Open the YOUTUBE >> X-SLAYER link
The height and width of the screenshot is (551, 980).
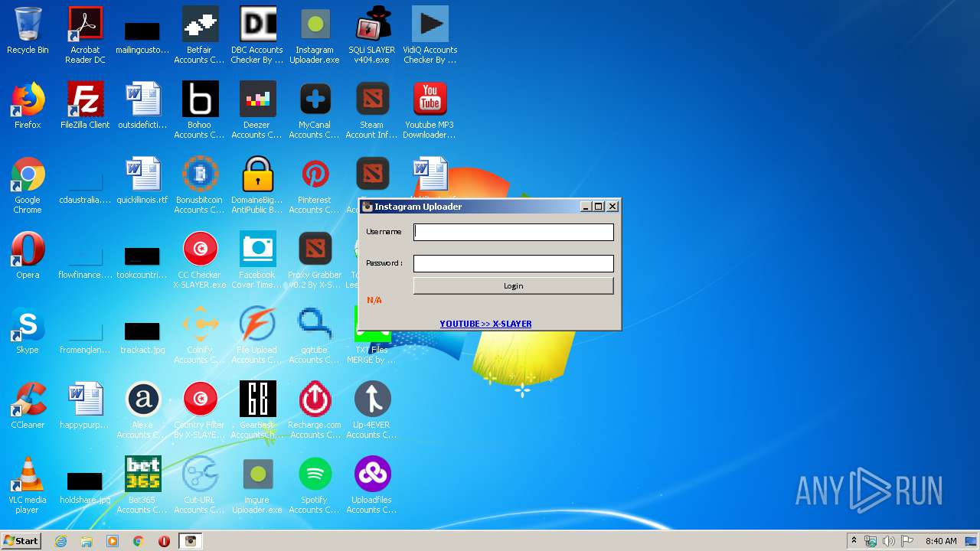[x=485, y=324]
